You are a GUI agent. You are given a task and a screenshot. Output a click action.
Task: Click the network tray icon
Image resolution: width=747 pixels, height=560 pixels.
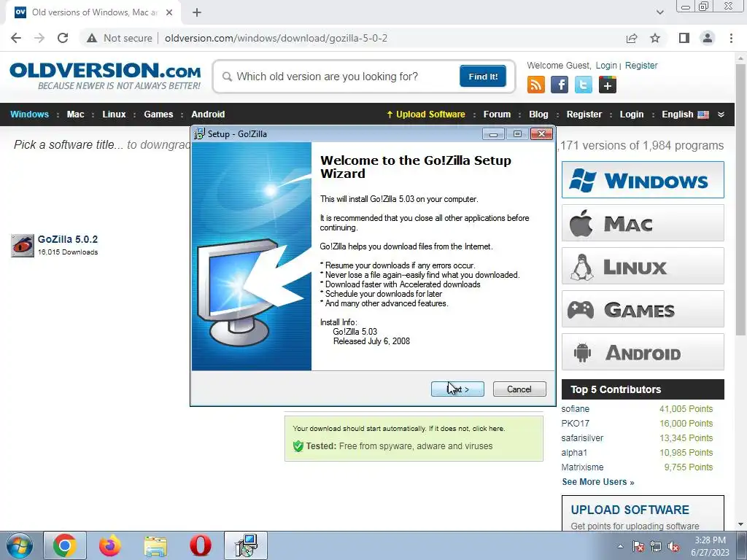click(656, 547)
